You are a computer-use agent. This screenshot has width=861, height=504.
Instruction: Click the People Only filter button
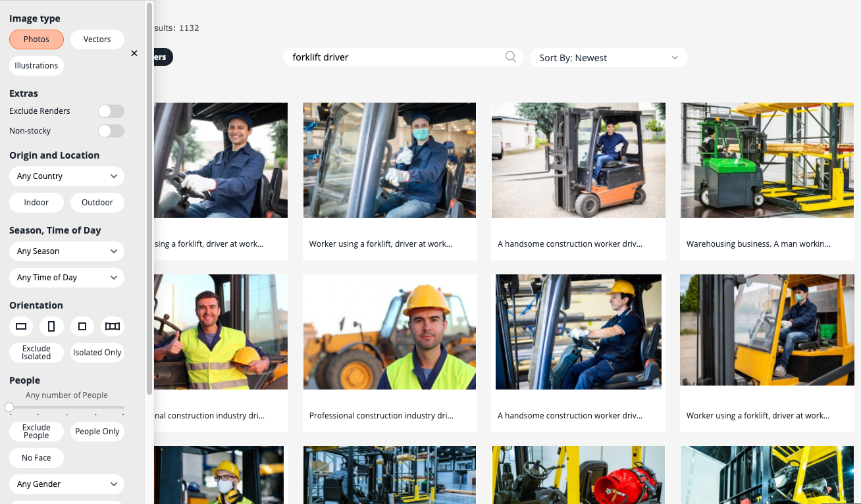click(97, 432)
